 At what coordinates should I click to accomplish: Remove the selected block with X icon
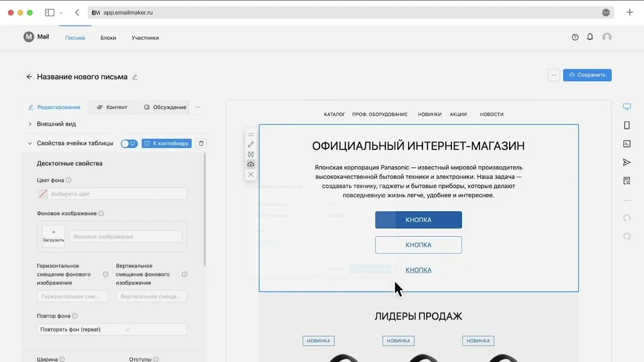coord(251,174)
